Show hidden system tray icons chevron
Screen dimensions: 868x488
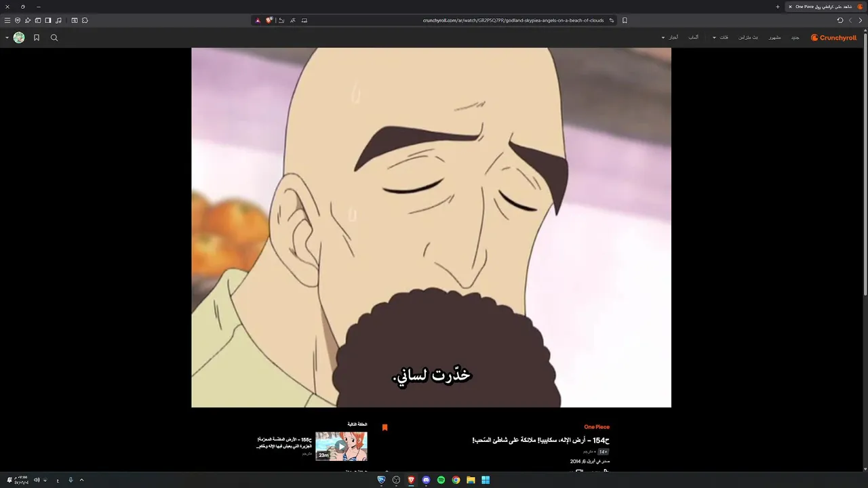click(x=81, y=480)
